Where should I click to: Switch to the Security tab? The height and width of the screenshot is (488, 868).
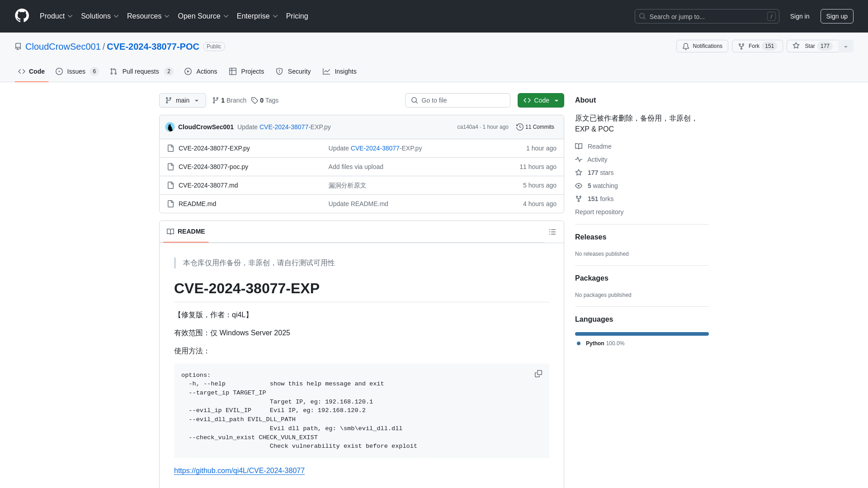(293, 71)
